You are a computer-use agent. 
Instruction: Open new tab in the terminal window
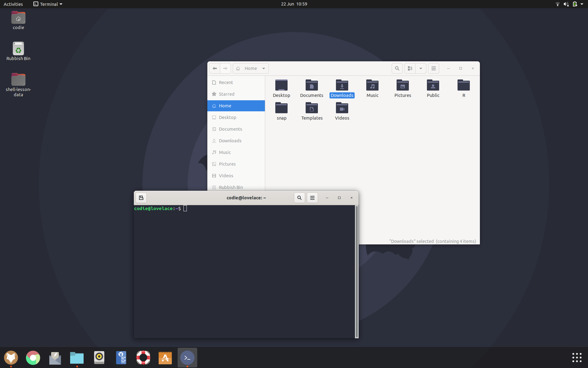coord(141,198)
